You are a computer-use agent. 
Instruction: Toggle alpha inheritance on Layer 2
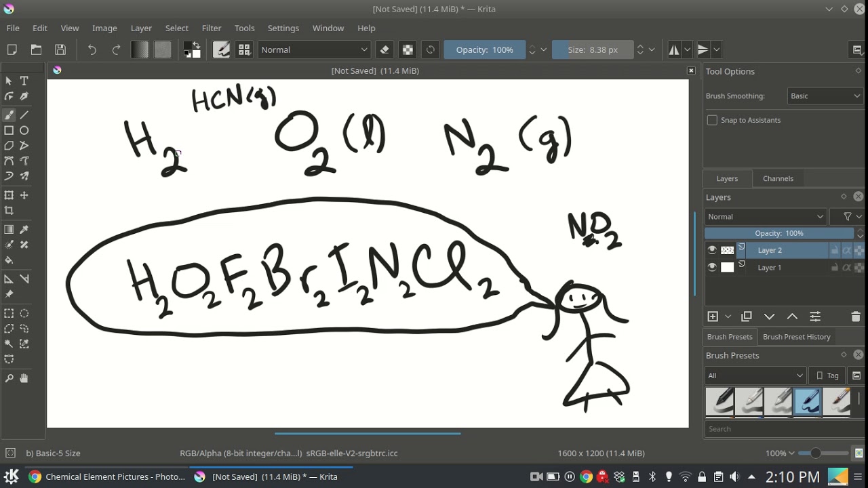click(847, 250)
